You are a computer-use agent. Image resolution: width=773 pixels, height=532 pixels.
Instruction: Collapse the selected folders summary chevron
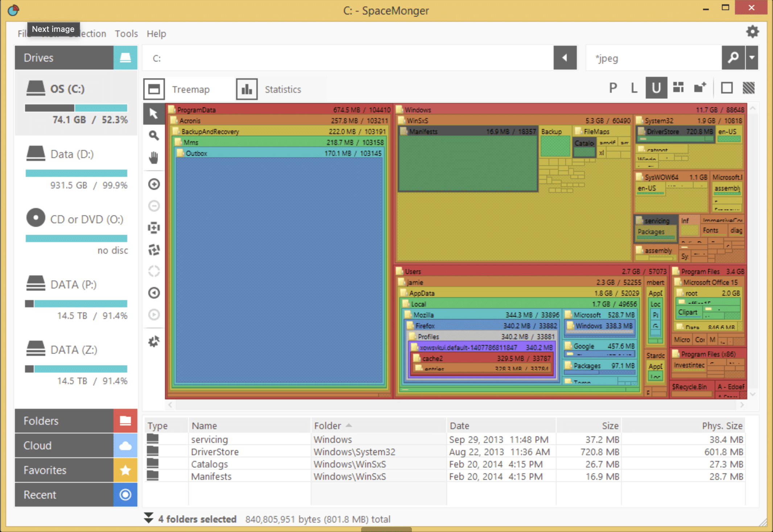(149, 519)
